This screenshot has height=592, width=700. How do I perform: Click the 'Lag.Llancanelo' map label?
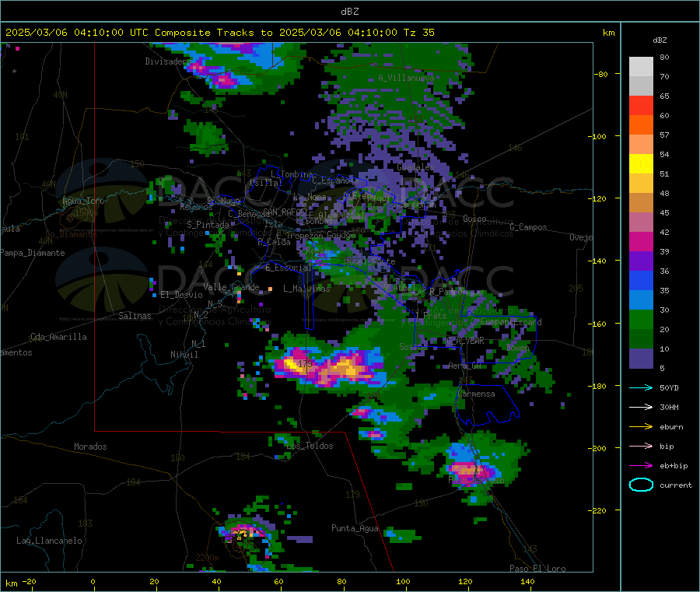(x=49, y=541)
